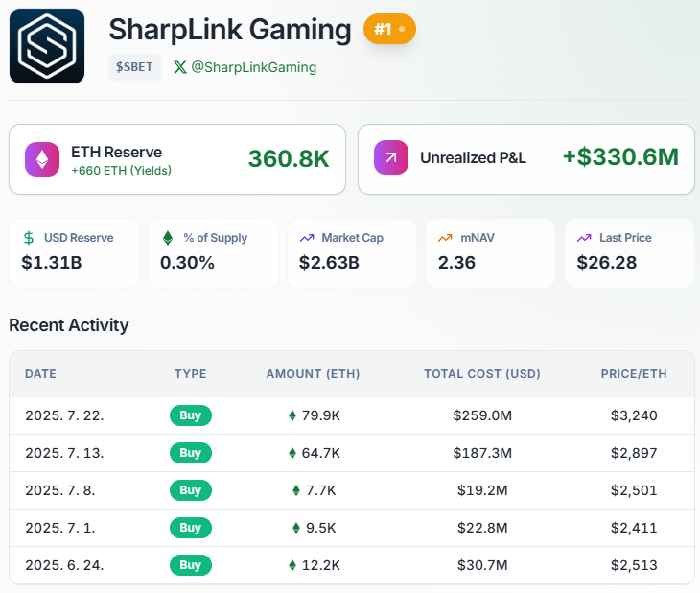Click the USD Reserve dollar icon
700x593 pixels.
pos(29,238)
